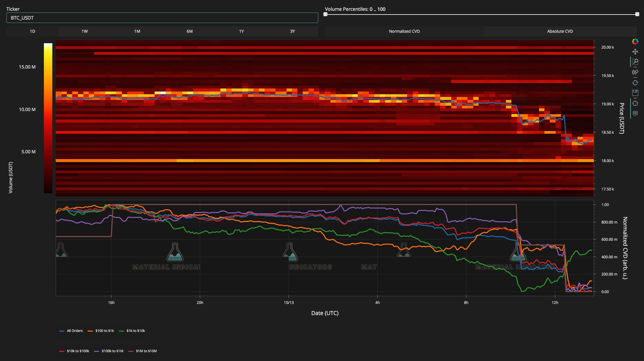644x361 pixels.
Task: Select the Pan tool
Action: 635,52
